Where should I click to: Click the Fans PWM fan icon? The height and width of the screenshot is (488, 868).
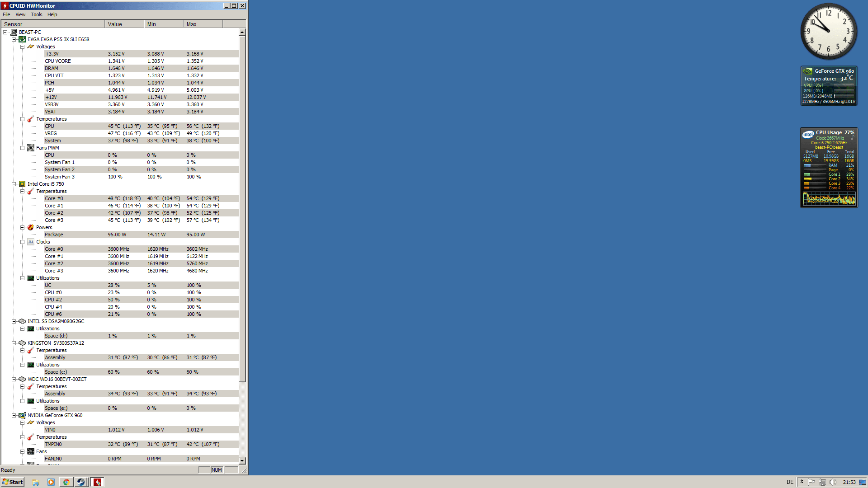click(x=31, y=148)
